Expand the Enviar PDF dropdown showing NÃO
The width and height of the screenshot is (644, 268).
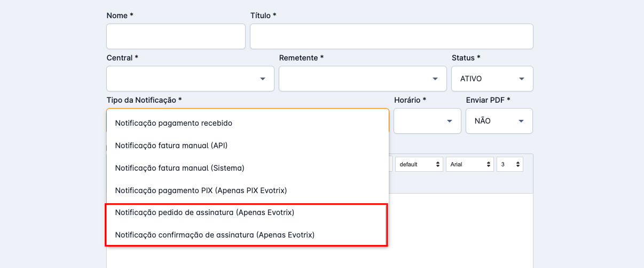point(499,121)
